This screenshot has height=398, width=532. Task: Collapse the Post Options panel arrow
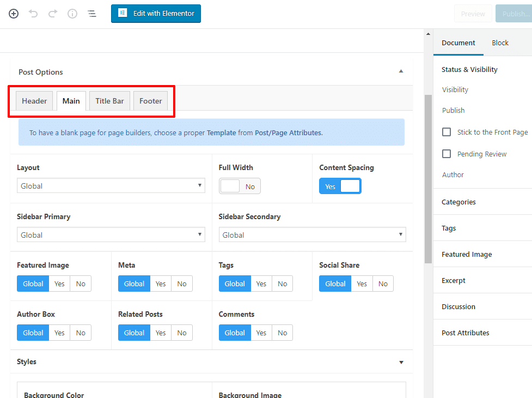click(x=401, y=71)
